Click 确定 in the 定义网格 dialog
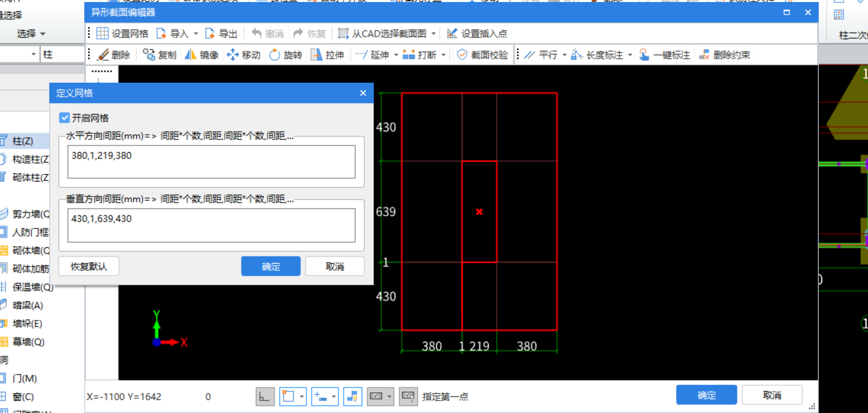 click(271, 266)
